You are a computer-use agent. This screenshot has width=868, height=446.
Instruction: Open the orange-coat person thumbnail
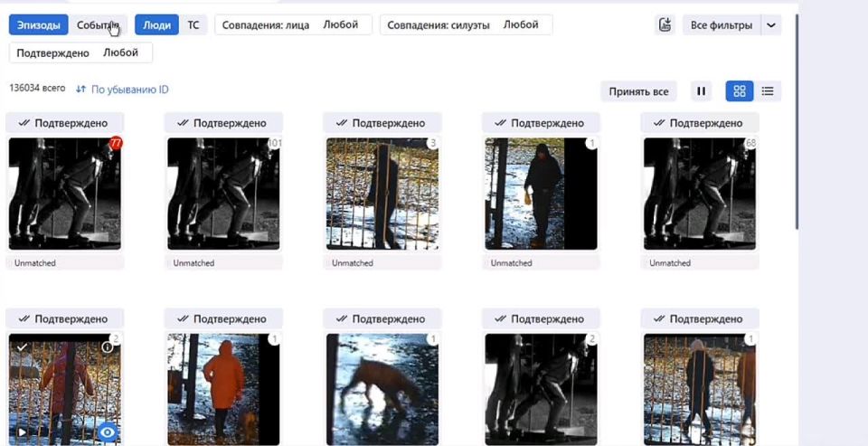click(x=223, y=389)
